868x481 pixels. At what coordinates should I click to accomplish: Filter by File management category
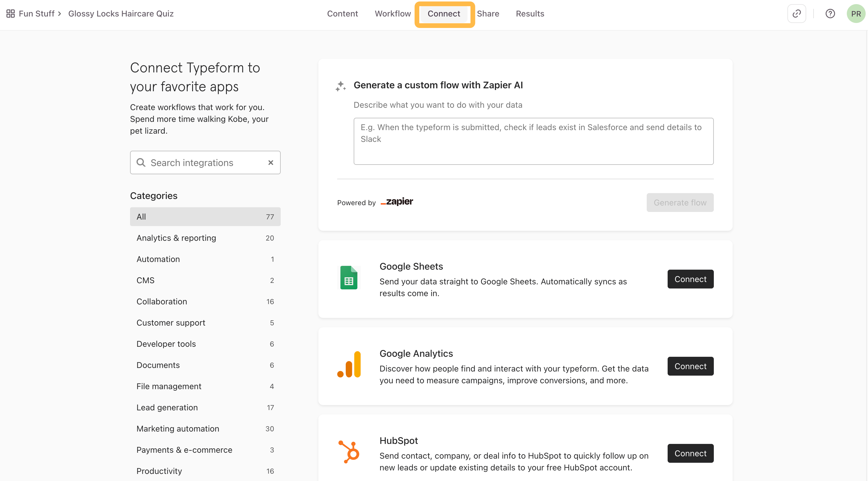[205, 386]
